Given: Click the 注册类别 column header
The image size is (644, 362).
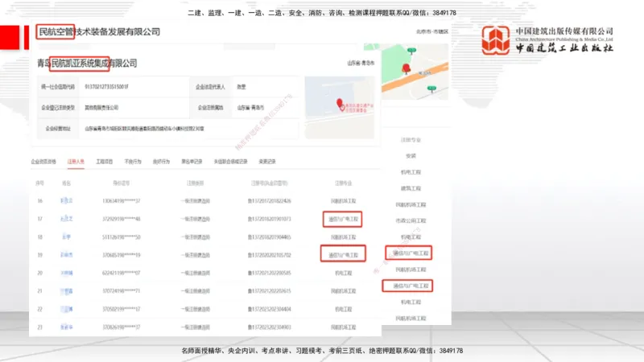Looking at the screenshot, I should [195, 183].
